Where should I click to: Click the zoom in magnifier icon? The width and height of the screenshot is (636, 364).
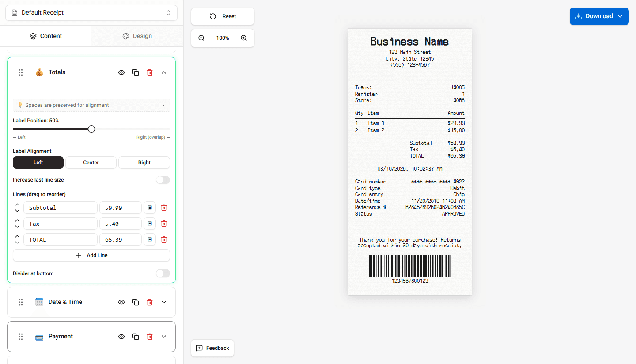(x=243, y=38)
